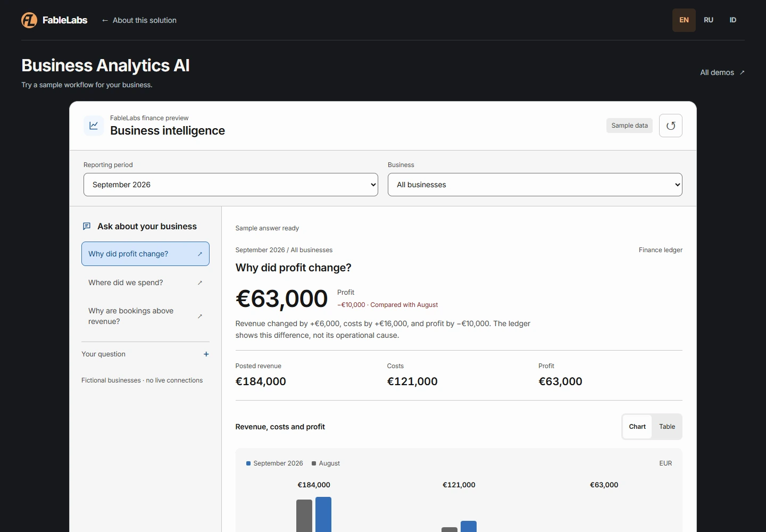Switch language to EN

click(684, 20)
